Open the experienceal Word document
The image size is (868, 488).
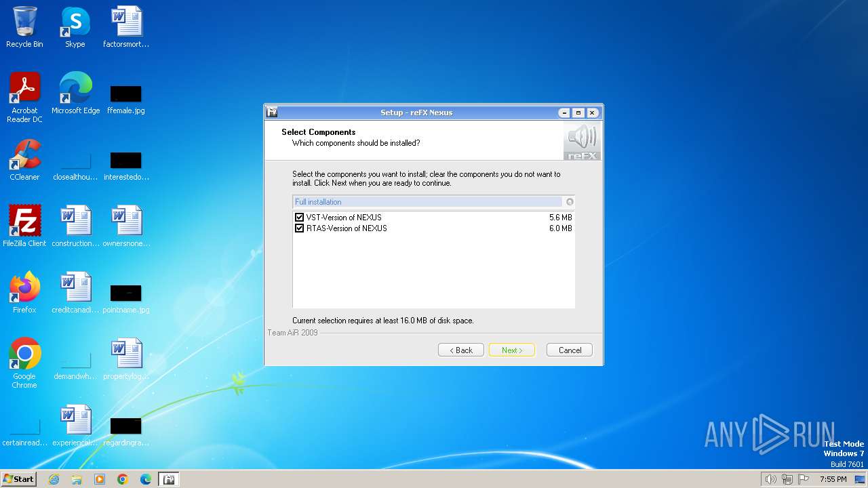[x=75, y=426]
